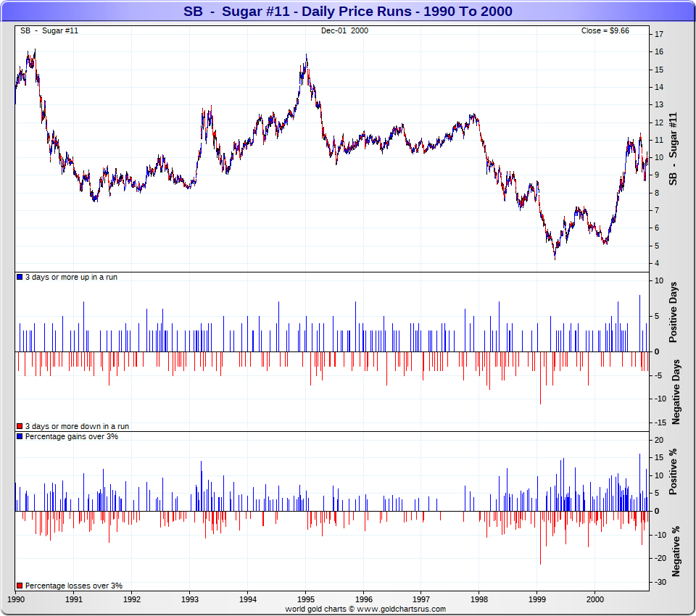Screen dimensions: 696x616
Task: Click the 'SB - Sugar #11' label in the chart corner
Action: pos(49,30)
